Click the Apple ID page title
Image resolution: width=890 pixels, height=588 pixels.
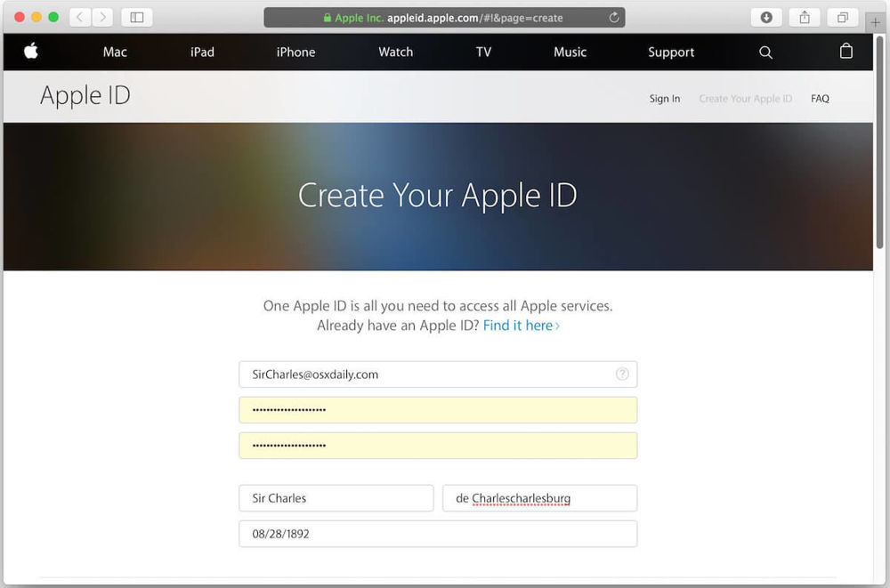coord(85,96)
